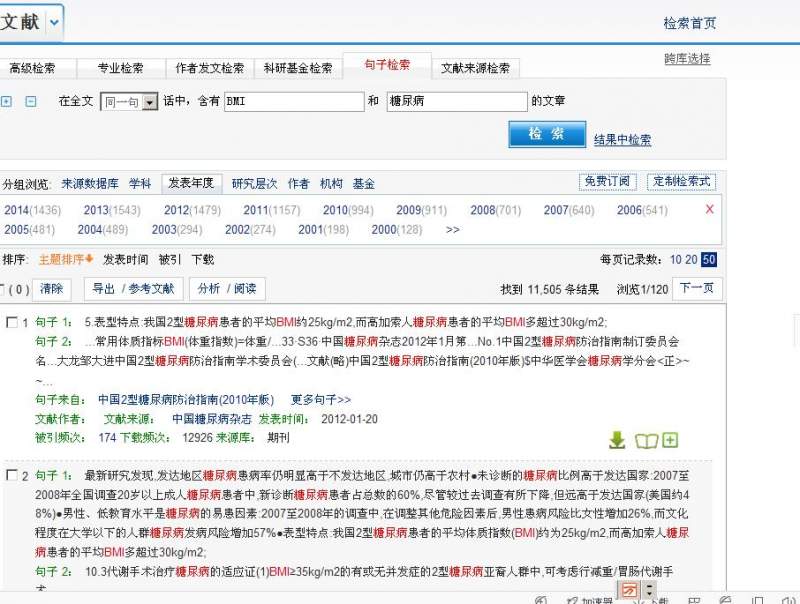Add result 1 to collection with plus icon
This screenshot has width=800, height=604.
click(x=670, y=440)
